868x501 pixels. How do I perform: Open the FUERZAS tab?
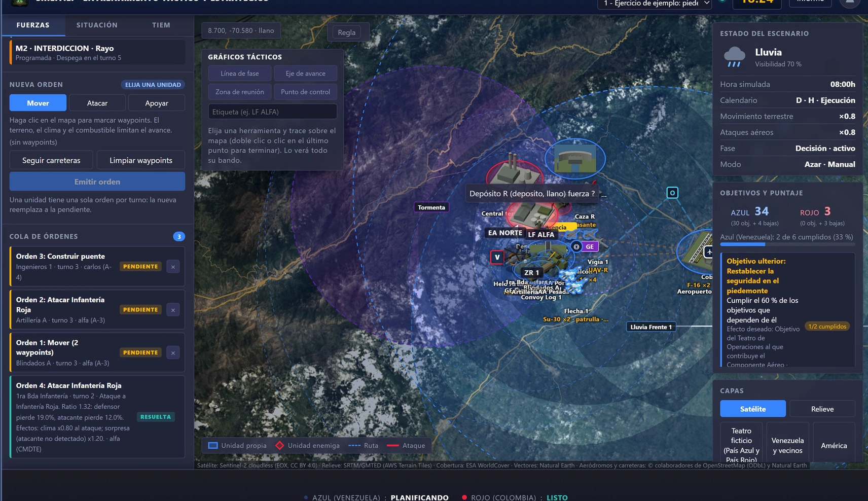click(33, 25)
